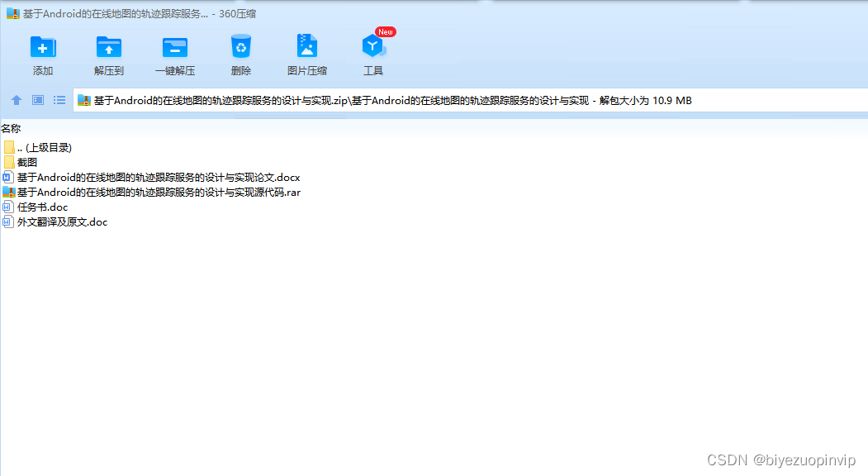Image resolution: width=868 pixels, height=476 pixels.
Task: Click the 360压缩 app icon in the title bar
Action: coord(12,14)
